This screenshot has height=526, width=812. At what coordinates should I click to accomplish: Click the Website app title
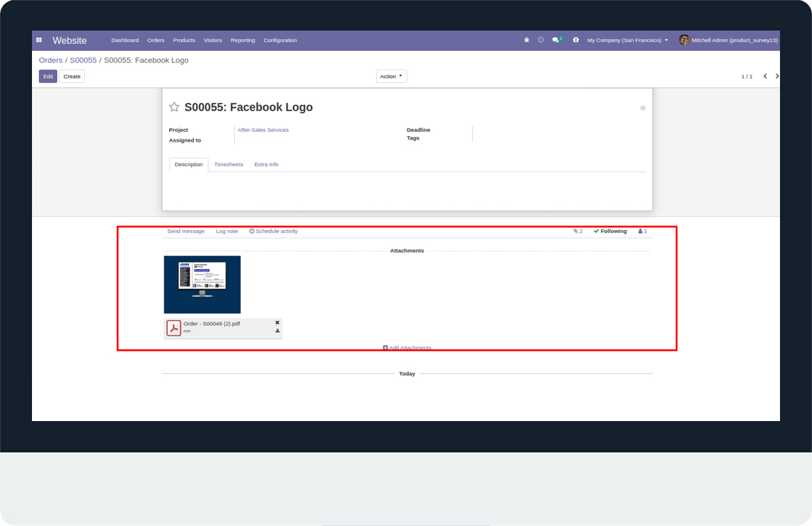(70, 40)
